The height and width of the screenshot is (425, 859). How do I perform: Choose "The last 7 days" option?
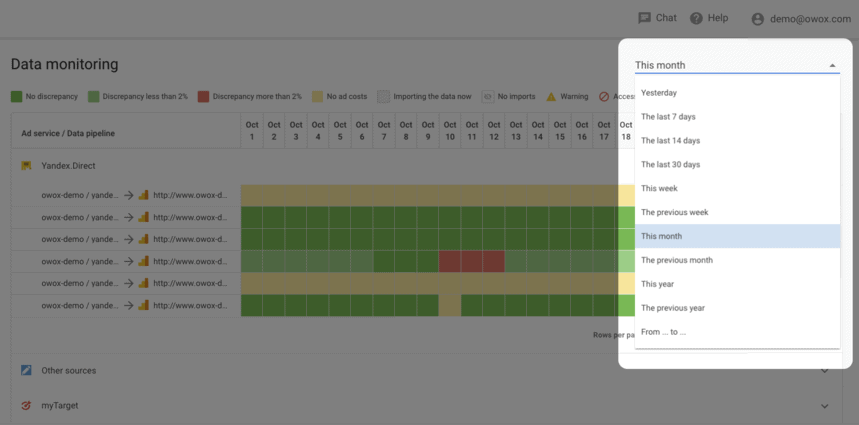tap(670, 117)
